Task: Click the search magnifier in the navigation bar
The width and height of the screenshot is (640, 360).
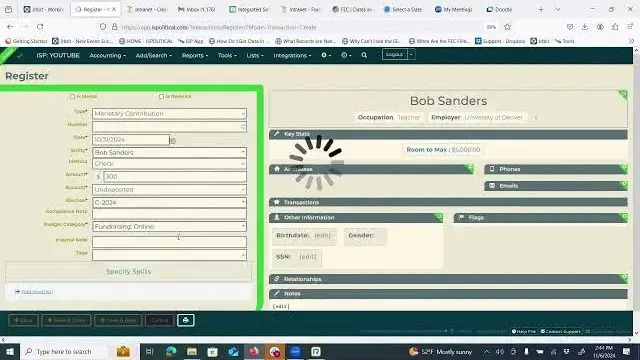Action: (364, 55)
